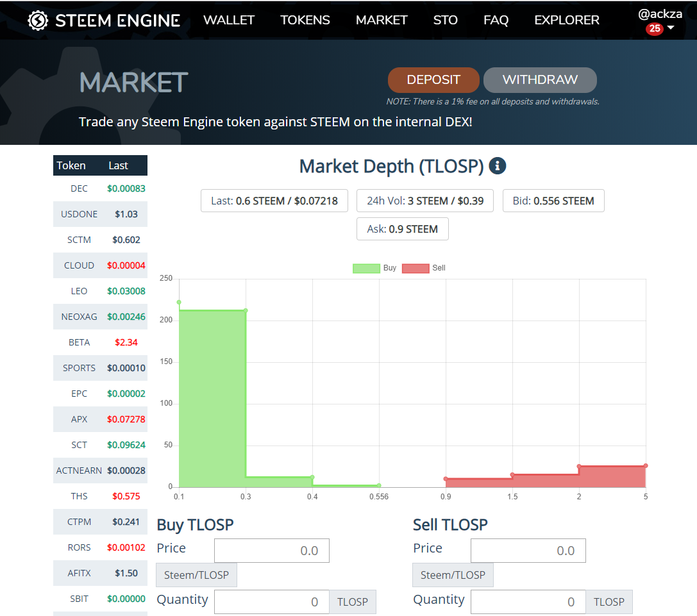Screen dimensions: 697x616
Task: Toggle the Buy legend swatch
Action: click(x=366, y=268)
